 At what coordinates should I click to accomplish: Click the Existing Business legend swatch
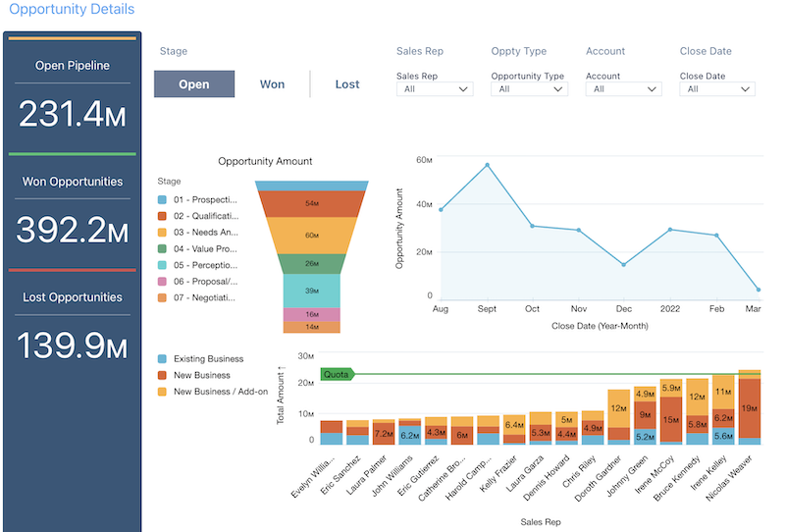click(x=162, y=358)
